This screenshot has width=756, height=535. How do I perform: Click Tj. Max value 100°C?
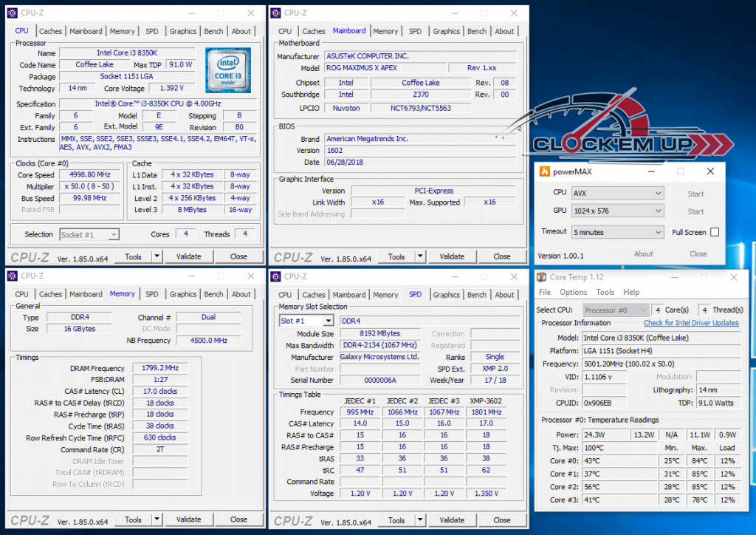coord(619,448)
